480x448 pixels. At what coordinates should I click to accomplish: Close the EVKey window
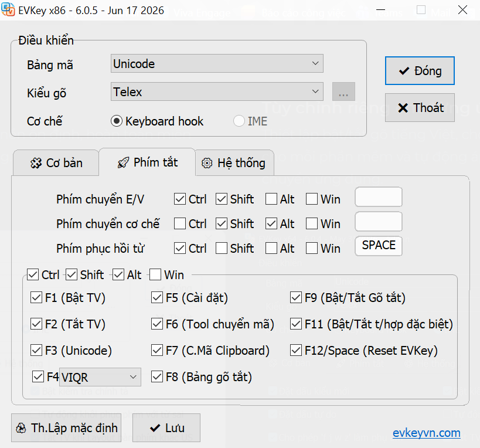click(462, 10)
